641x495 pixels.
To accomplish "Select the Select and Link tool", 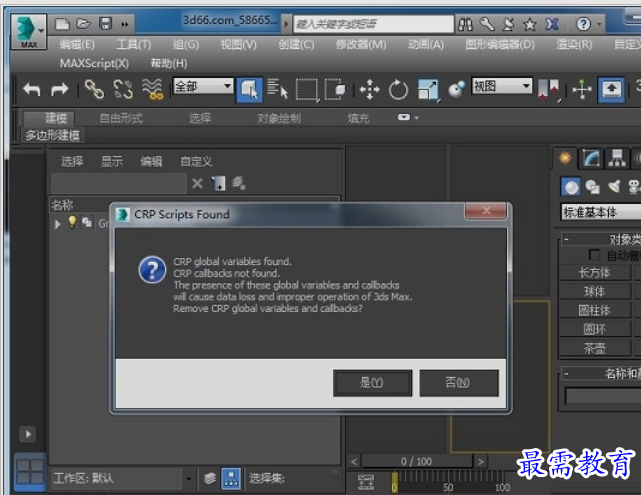I will (x=94, y=89).
